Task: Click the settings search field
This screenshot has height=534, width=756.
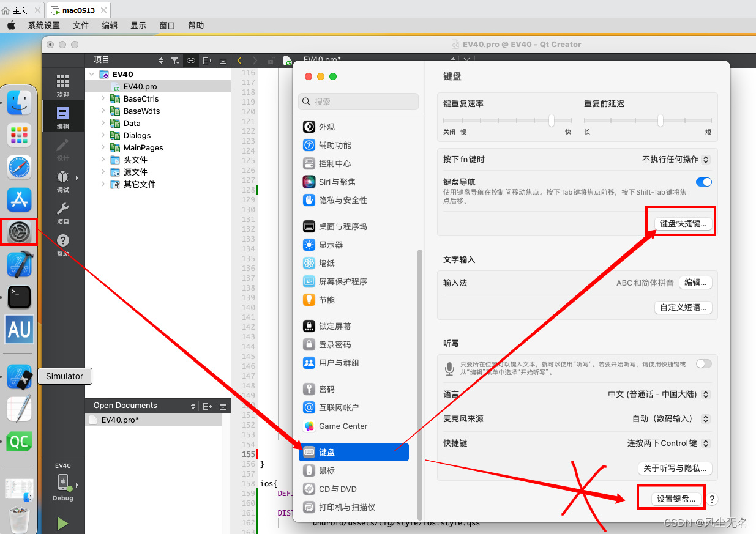Action: coord(359,102)
